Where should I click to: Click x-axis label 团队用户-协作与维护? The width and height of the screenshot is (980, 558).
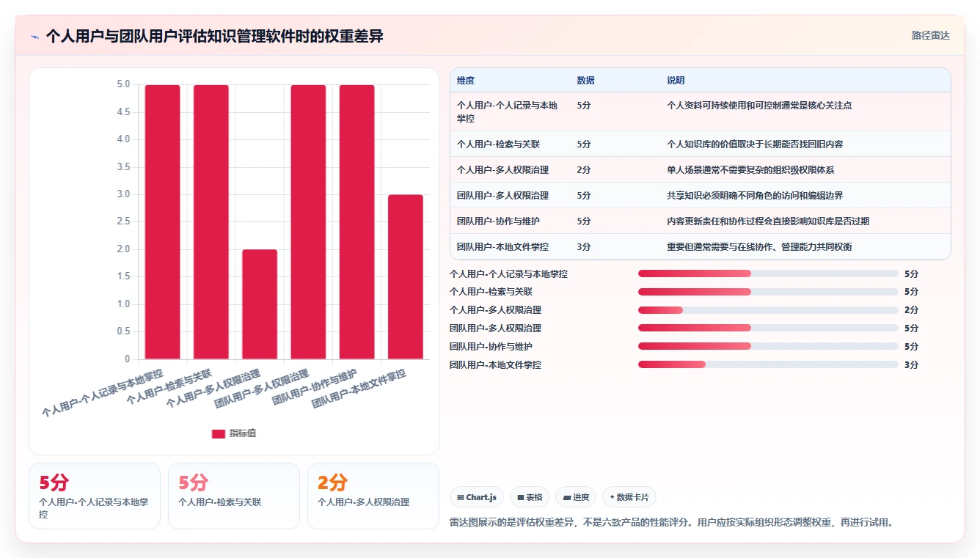pyautogui.click(x=315, y=387)
